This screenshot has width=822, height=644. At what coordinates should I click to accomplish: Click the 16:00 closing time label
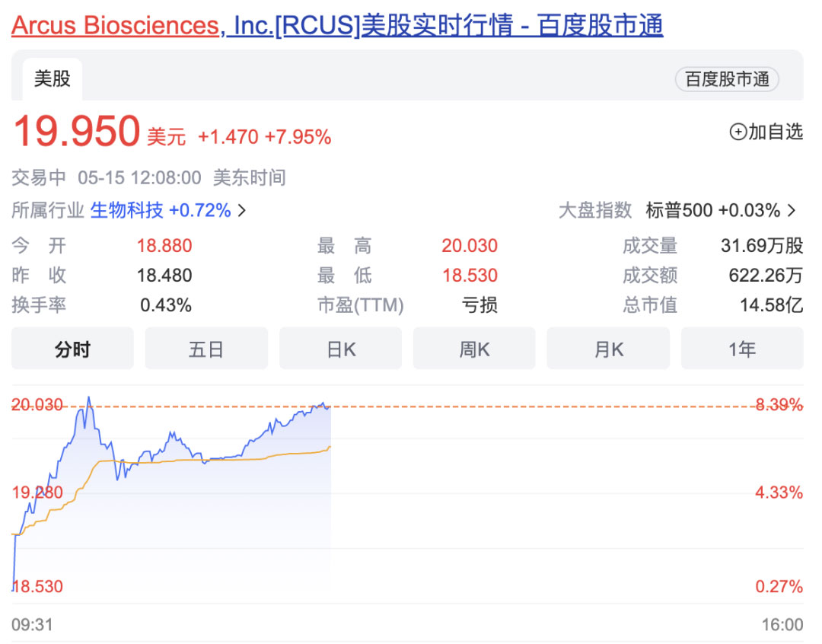[782, 625]
